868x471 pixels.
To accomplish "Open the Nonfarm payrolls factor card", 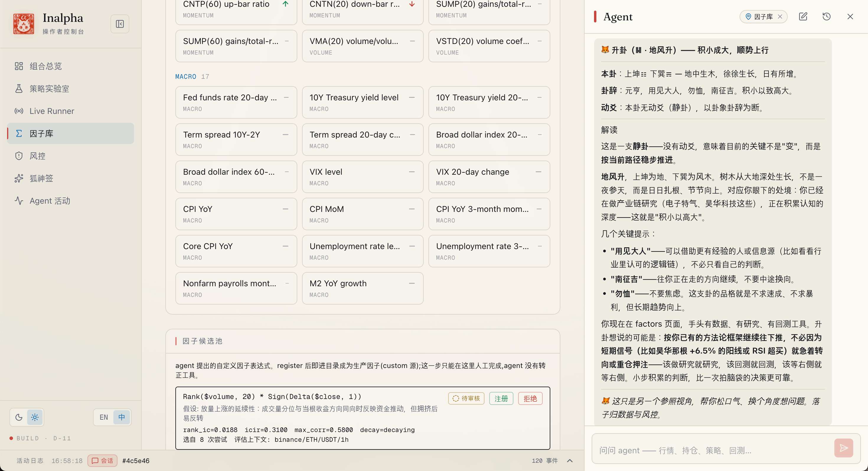I will point(236,288).
